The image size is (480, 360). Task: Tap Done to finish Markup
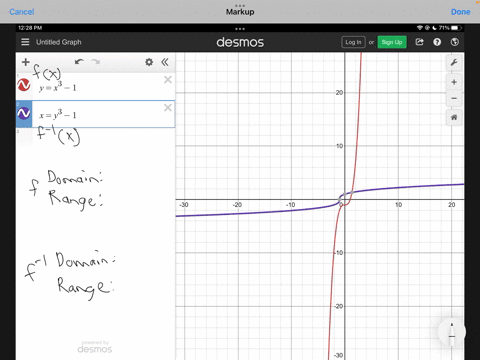pyautogui.click(x=460, y=12)
